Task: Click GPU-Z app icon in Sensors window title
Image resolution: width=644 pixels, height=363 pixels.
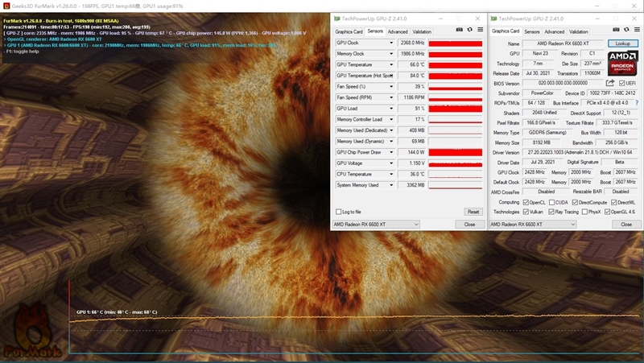Action: coord(337,19)
